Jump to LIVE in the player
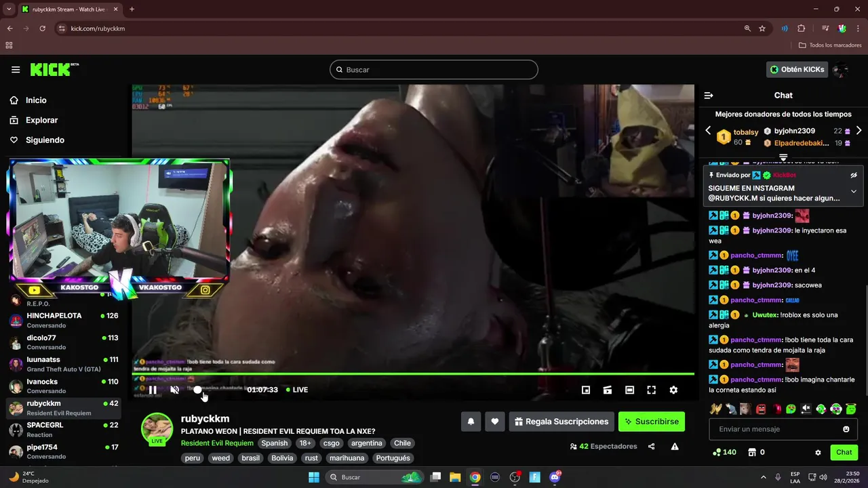 [297, 390]
